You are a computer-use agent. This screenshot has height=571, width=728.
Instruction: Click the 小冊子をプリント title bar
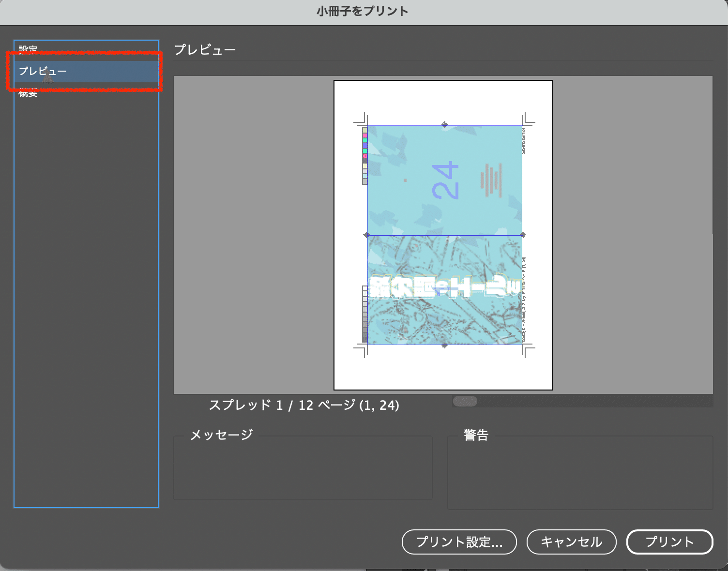pos(364,11)
